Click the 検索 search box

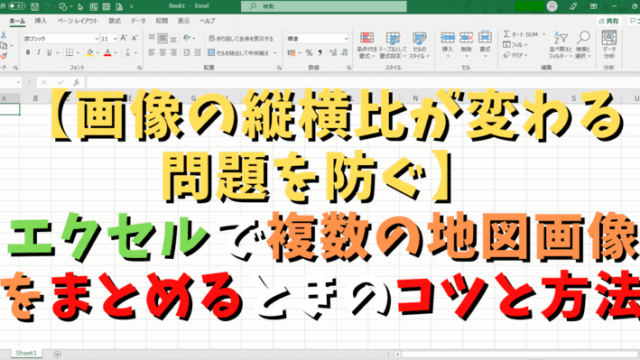324,6
